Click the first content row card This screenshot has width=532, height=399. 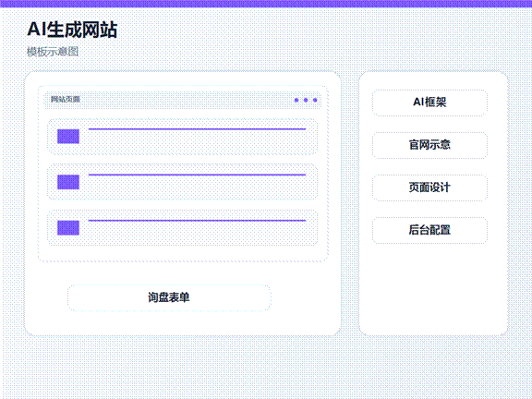pyautogui.click(x=183, y=137)
